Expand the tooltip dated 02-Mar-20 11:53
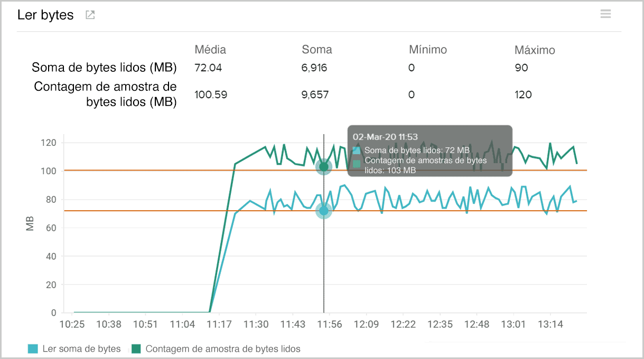The height and width of the screenshot is (359, 644). point(385,136)
